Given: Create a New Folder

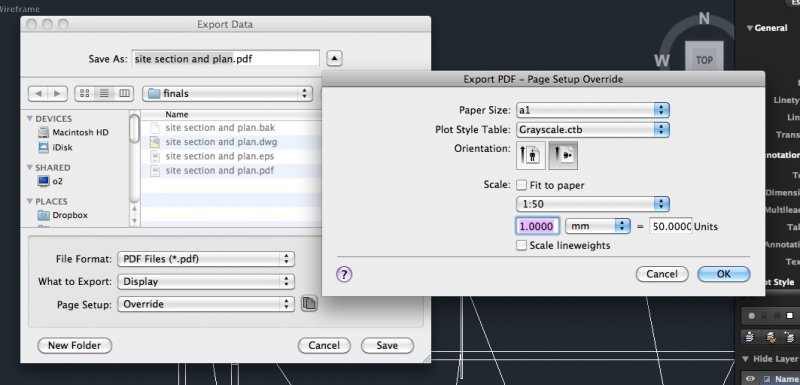Looking at the screenshot, I should tap(74, 345).
